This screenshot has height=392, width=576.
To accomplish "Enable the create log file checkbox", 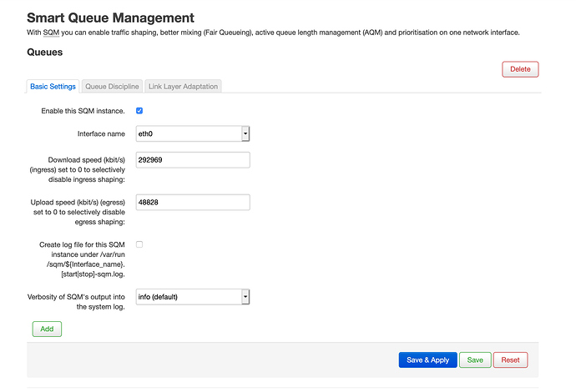I will [x=139, y=244].
